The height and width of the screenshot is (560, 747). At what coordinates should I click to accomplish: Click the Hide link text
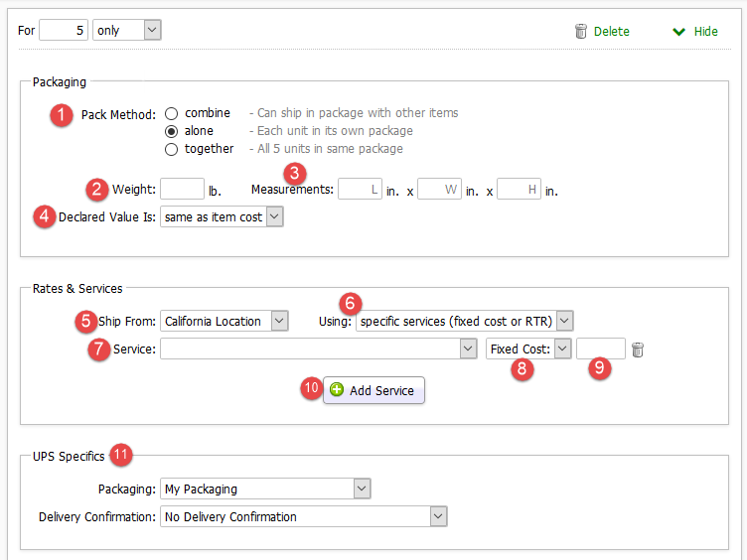[705, 31]
